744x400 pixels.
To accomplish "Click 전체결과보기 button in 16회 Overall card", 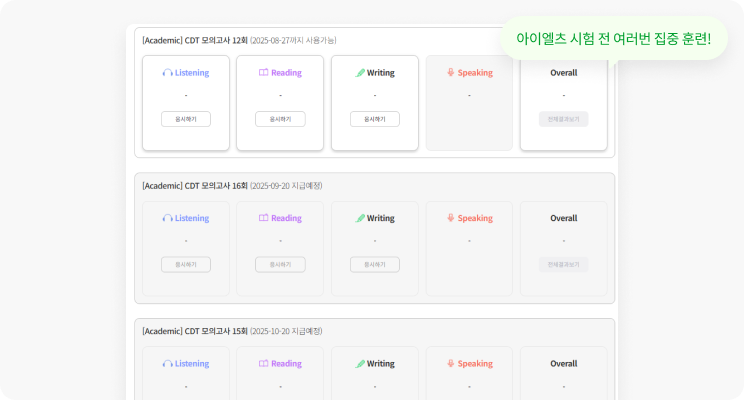I will (564, 265).
